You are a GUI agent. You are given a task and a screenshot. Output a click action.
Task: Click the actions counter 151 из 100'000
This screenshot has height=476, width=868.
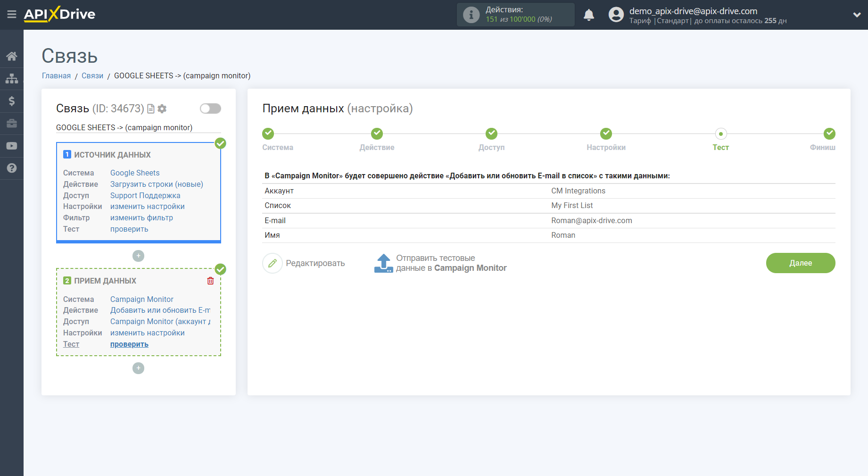519,19
